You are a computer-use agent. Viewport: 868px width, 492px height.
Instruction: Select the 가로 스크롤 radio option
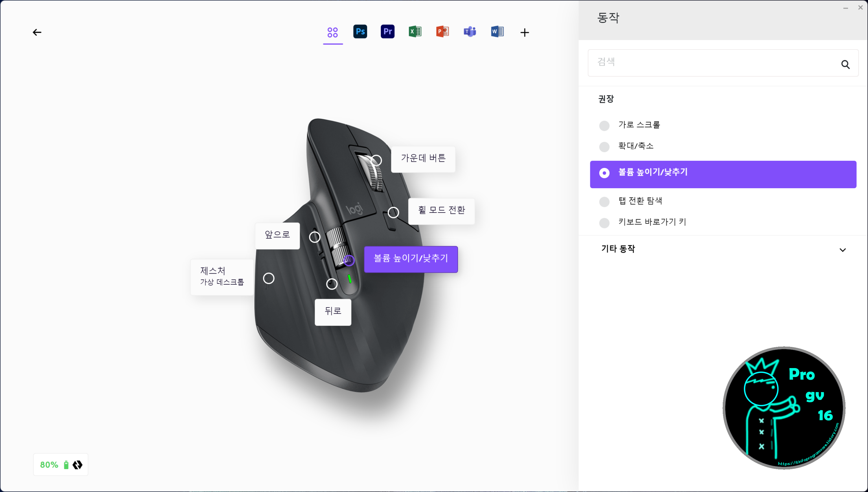[x=604, y=125]
